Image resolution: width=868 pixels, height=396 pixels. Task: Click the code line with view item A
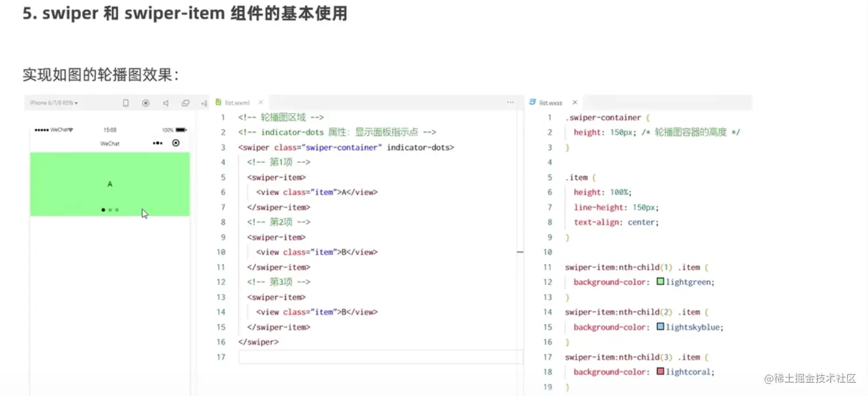[317, 192]
